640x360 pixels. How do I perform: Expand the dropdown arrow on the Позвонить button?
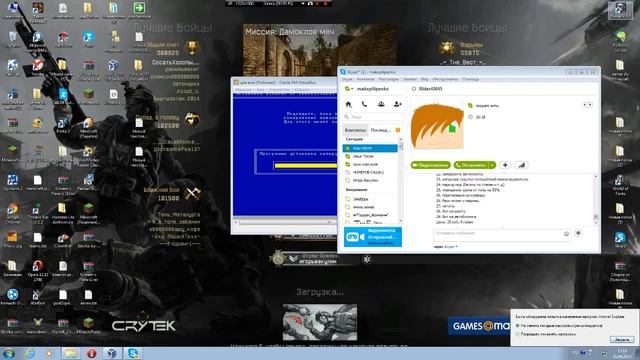click(x=492, y=165)
